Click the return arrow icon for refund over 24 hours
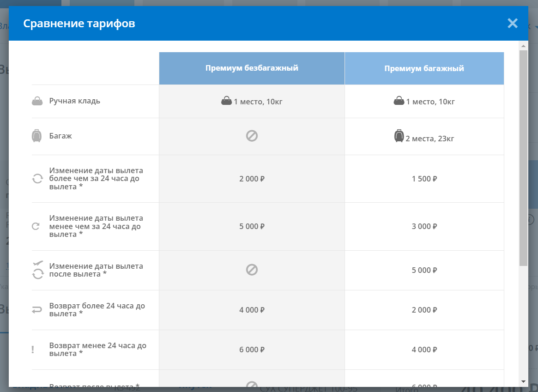538x392 pixels. pyautogui.click(x=37, y=310)
